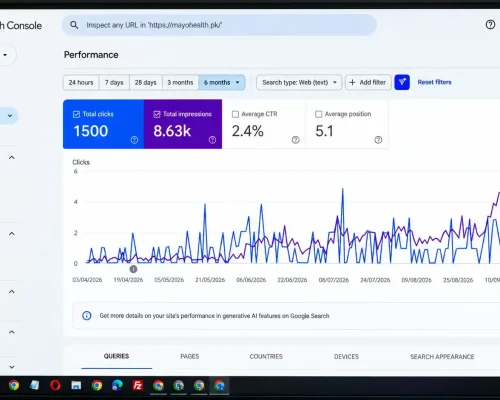Switch to the Devices tab
The image size is (500, 400).
[346, 357]
